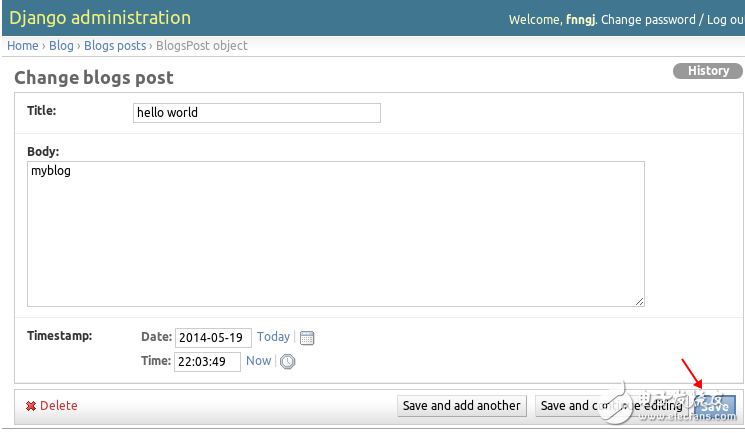Image resolution: width=745 pixels, height=433 pixels.
Task: Go to Home in the breadcrumb
Action: [x=22, y=46]
